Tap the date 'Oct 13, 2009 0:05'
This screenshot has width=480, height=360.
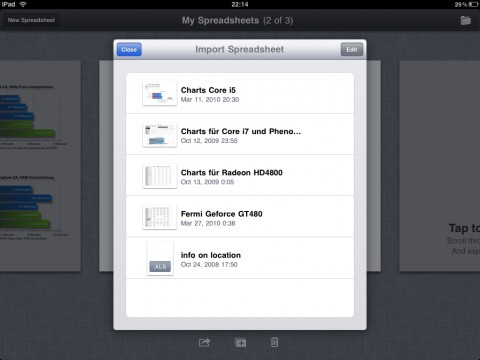[x=207, y=182]
